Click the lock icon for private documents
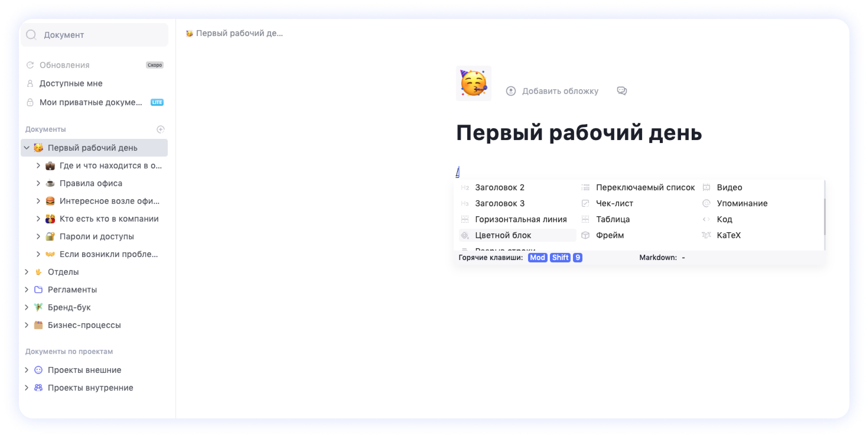The height and width of the screenshot is (437, 868). 30,102
